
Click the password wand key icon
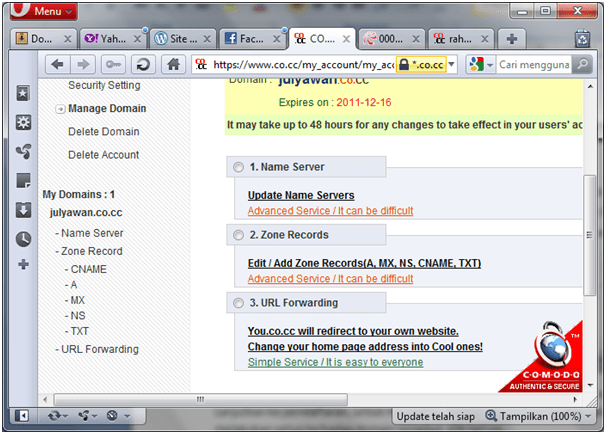coord(114,65)
